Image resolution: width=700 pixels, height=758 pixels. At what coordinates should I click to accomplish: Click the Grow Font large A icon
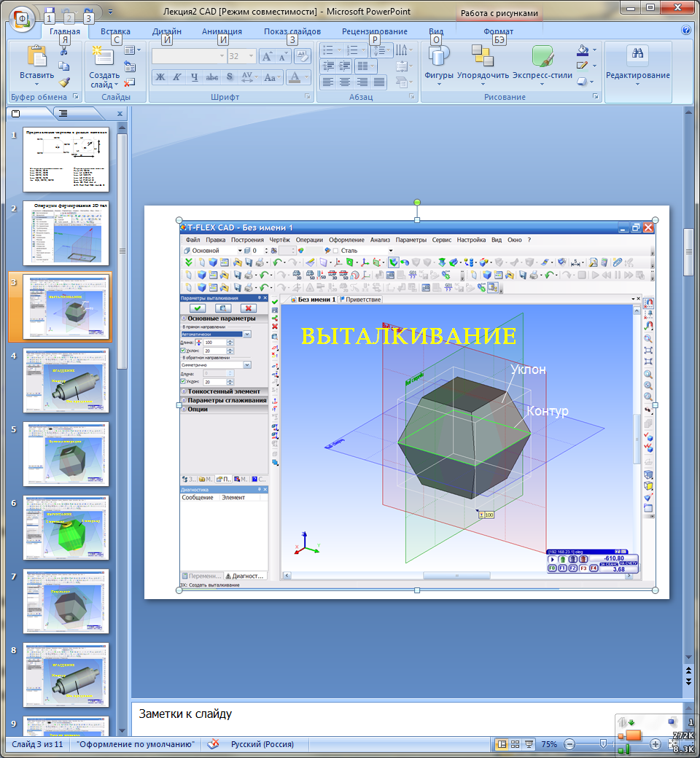pyautogui.click(x=267, y=56)
